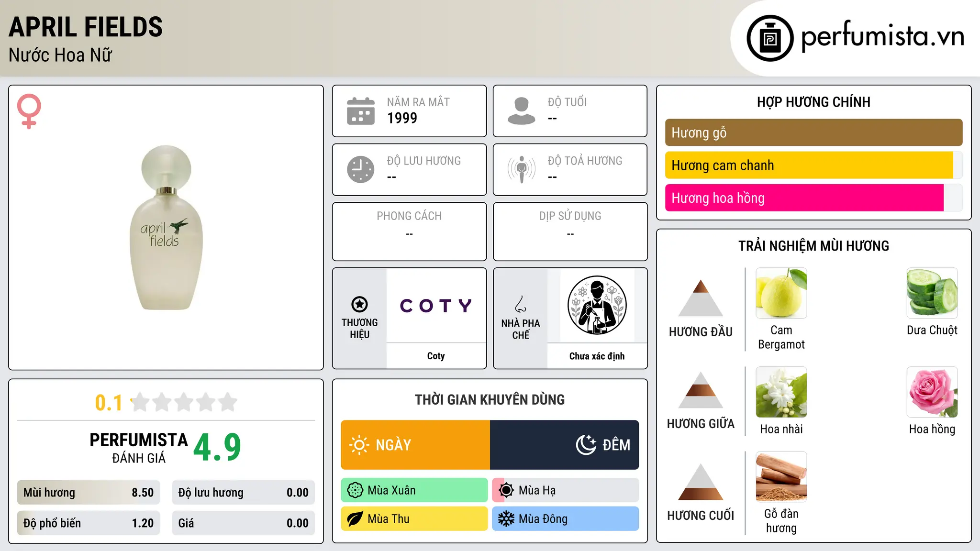Click the person icon beside Độ tuổi
The height and width of the screenshot is (551, 980).
(x=521, y=111)
